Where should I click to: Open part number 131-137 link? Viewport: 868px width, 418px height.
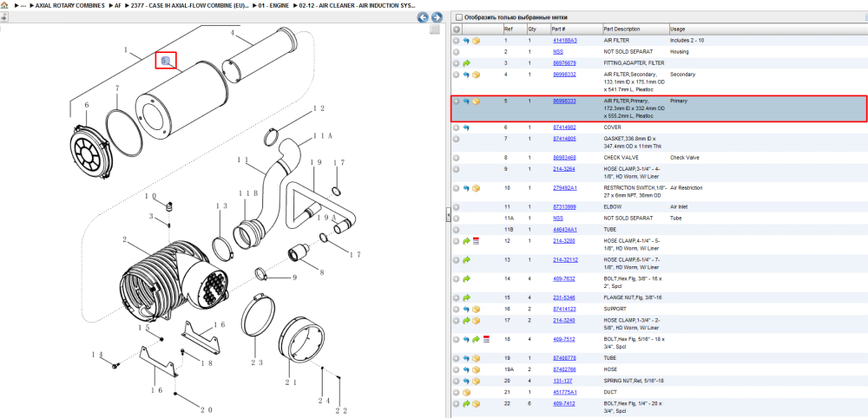562,381
